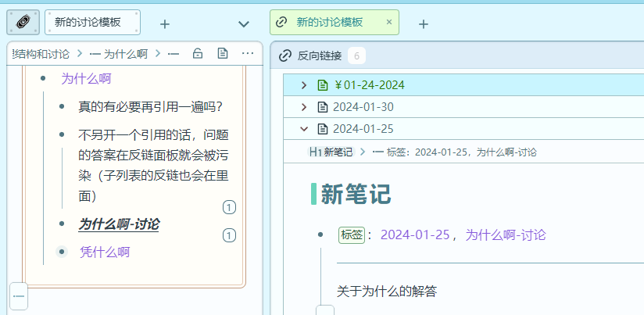This screenshot has height=315, width=644.
Task: Open the ￥01-24-2024 document icon
Action: [x=324, y=85]
